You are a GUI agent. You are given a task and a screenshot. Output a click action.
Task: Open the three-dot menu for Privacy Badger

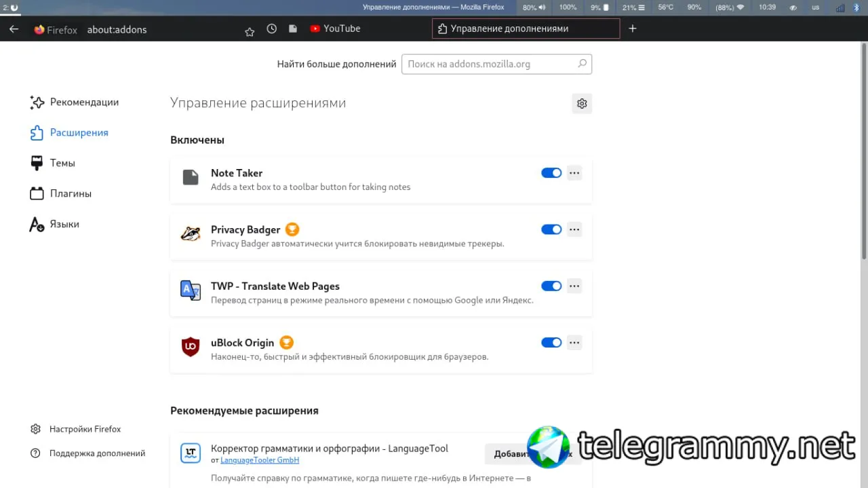click(574, 229)
